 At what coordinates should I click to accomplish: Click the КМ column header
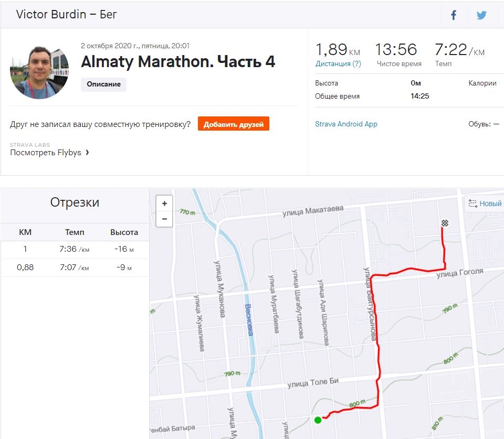[25, 232]
